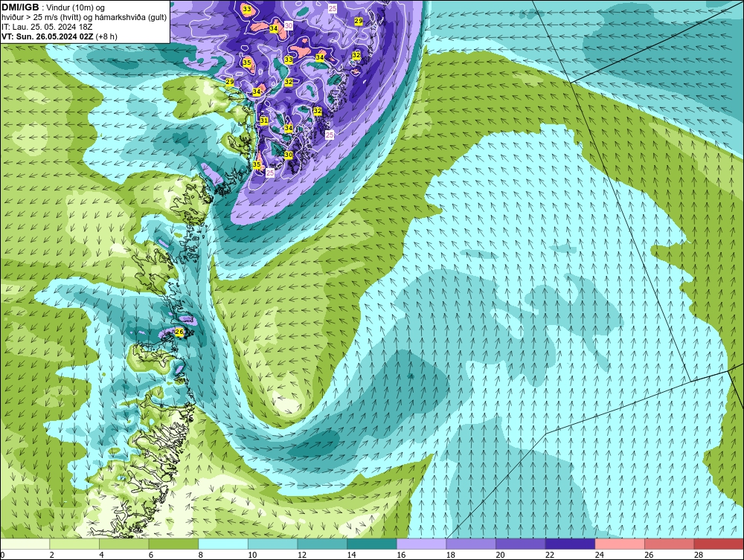Click the yellow gust label "26" on the coast

(179, 332)
